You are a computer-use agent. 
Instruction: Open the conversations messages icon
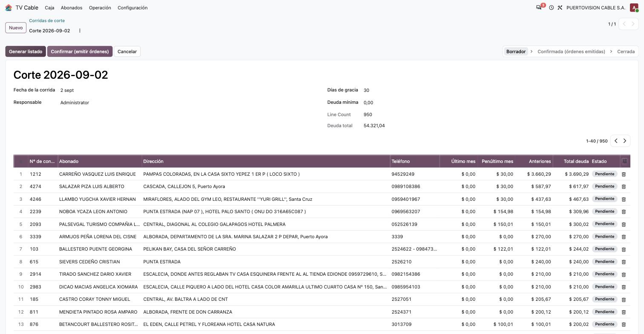pos(539,8)
